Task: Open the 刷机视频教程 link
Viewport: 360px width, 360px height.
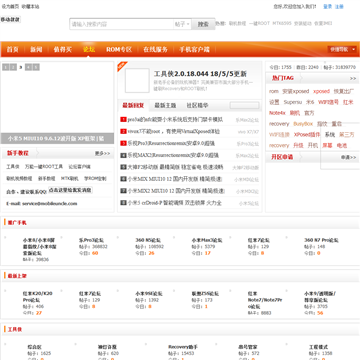Action: coord(19,178)
